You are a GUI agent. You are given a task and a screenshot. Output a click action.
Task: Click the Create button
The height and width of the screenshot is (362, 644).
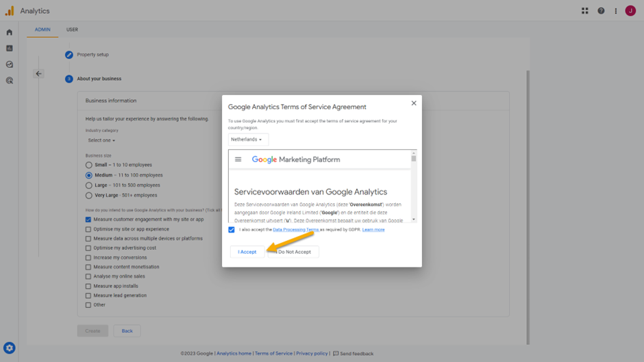tap(92, 331)
